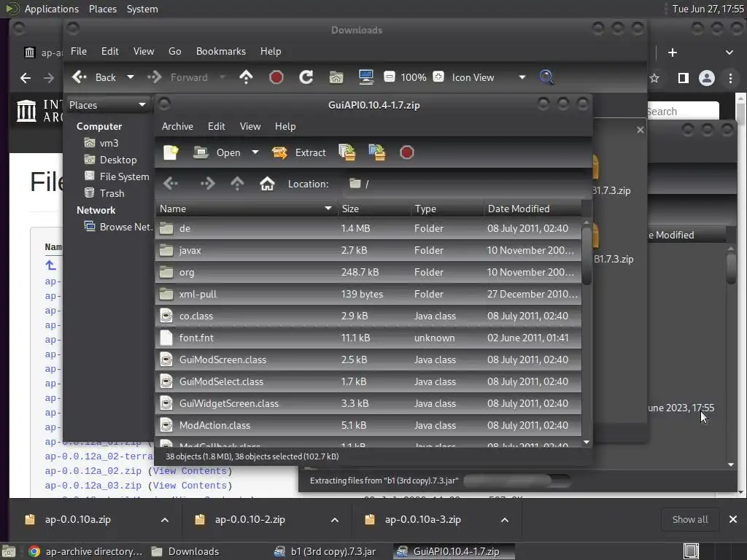
Task: Select the font.fnt file
Action: pyautogui.click(x=368, y=338)
